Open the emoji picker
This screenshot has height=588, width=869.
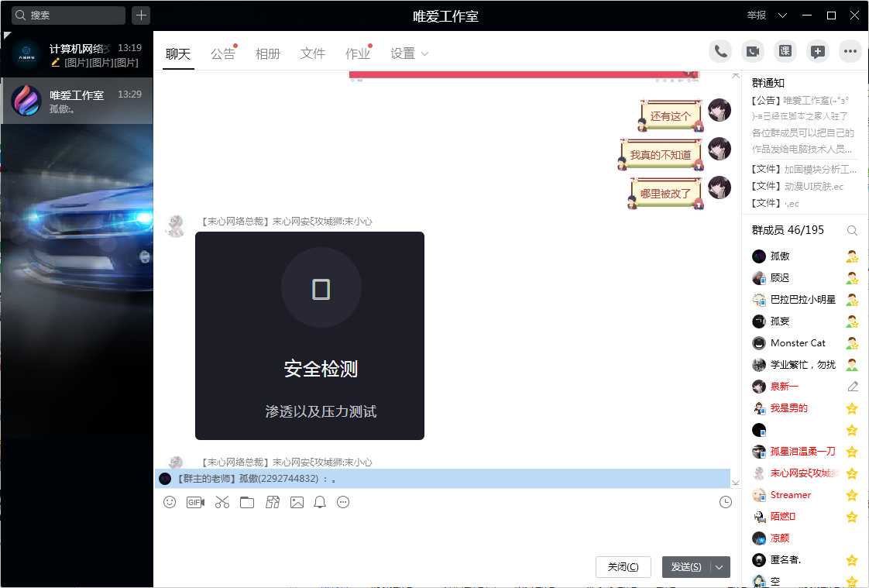pyautogui.click(x=170, y=502)
